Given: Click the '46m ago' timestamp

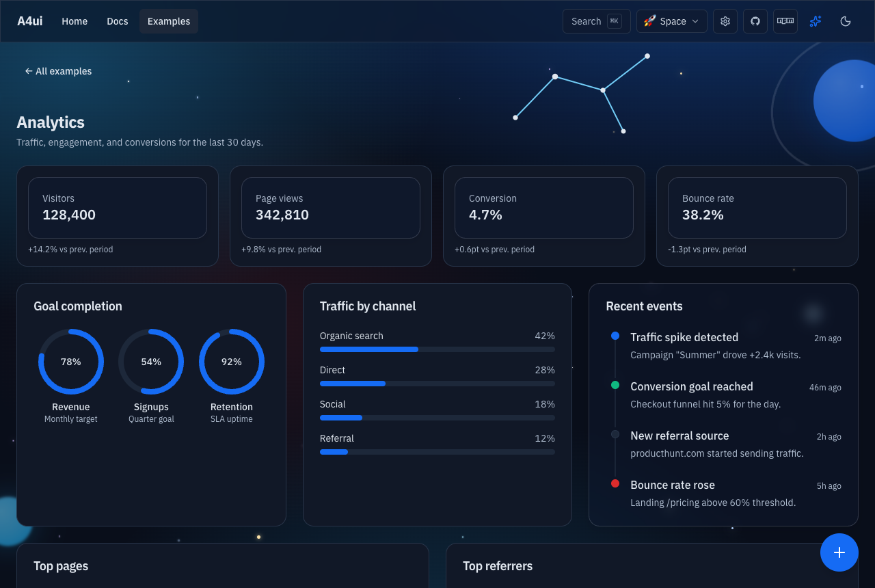Looking at the screenshot, I should point(825,388).
